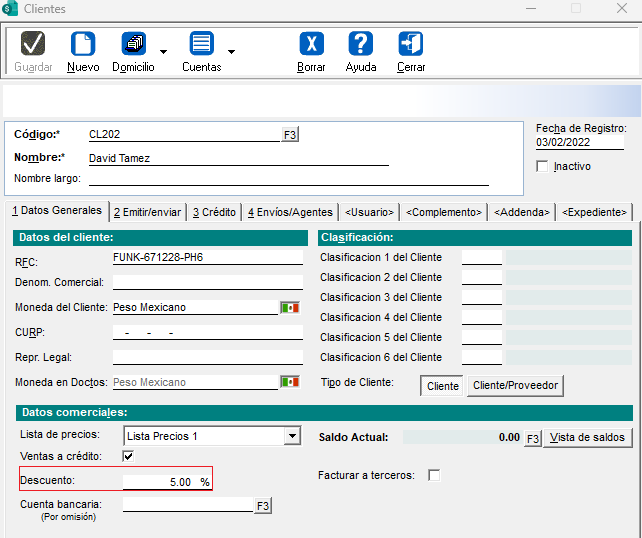Viewport: 642px width, 538px height.
Task: Enable Facturar a terceros checkbox
Action: 434,475
